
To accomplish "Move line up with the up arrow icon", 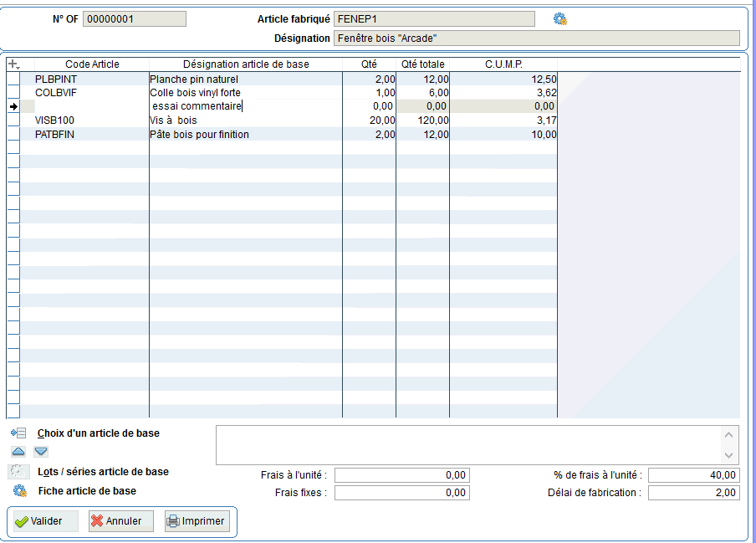I will coord(18,452).
